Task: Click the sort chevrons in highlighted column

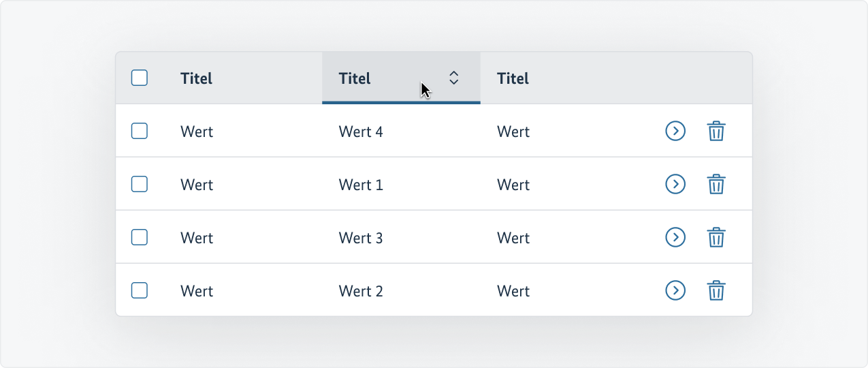Action: coord(454,78)
